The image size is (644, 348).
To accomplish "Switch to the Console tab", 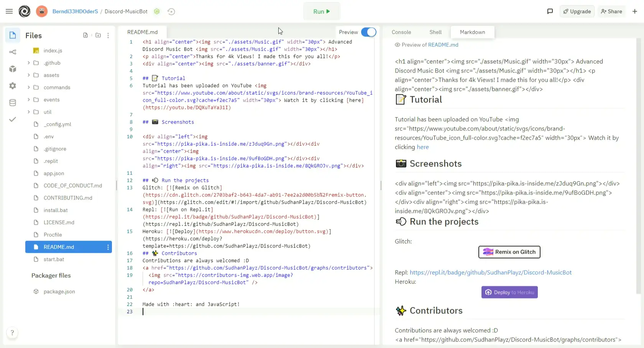I will tap(401, 32).
